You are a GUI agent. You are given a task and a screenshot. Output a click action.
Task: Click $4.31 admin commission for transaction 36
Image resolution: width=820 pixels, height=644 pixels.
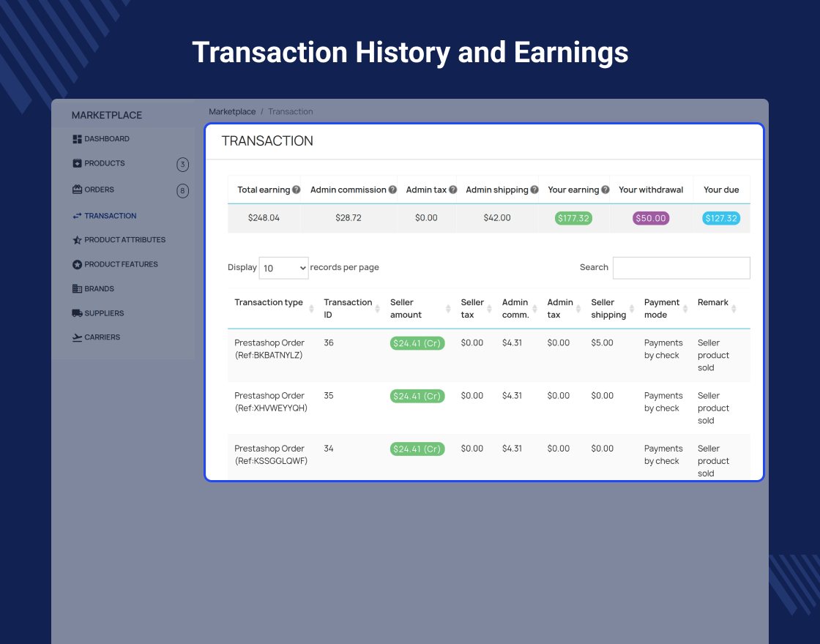[x=512, y=343]
